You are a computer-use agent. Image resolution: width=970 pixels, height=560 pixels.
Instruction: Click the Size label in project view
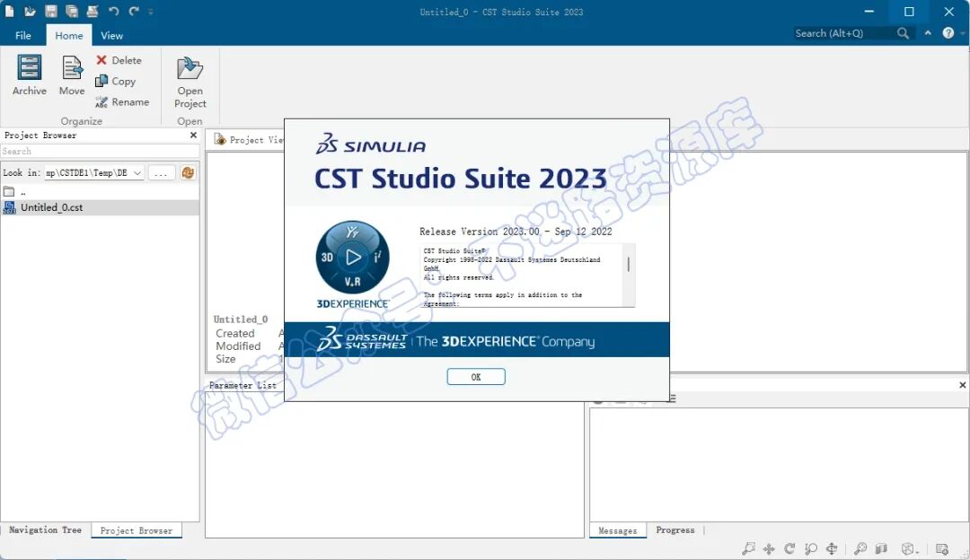(225, 359)
